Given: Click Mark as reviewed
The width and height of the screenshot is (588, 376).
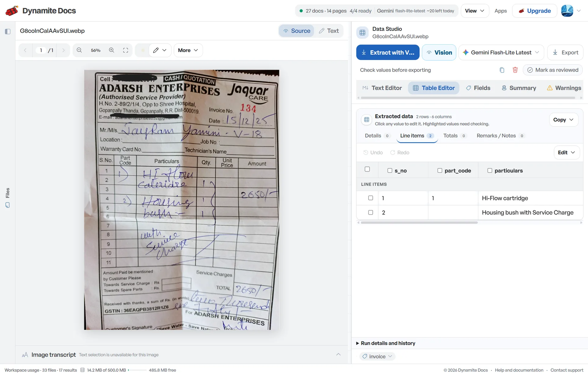Looking at the screenshot, I should (x=552, y=70).
